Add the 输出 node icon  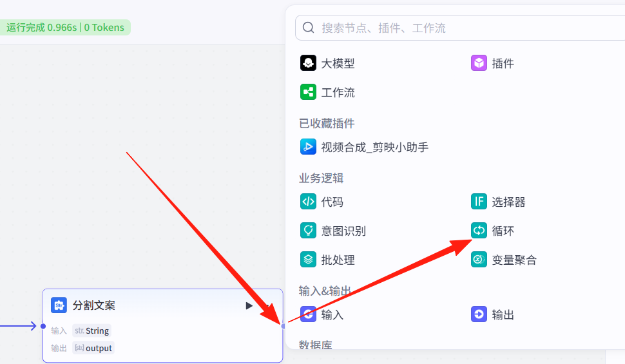(479, 314)
